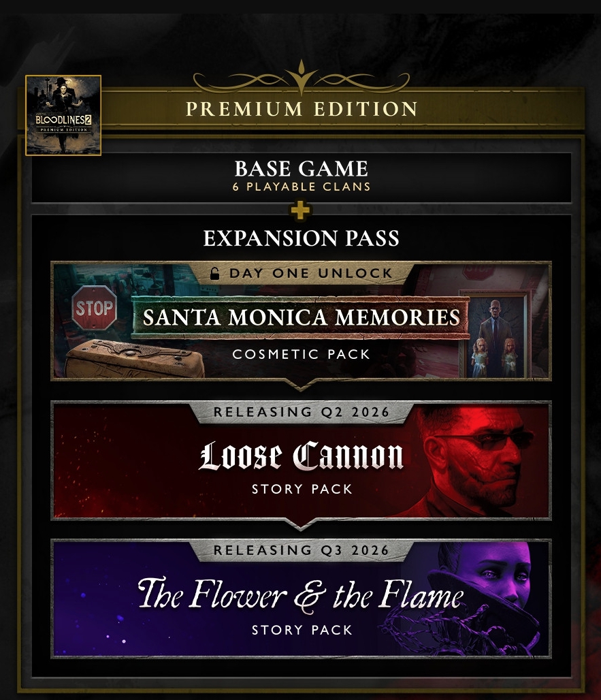
Task: Select the Premium Edition header banner
Action: click(302, 109)
